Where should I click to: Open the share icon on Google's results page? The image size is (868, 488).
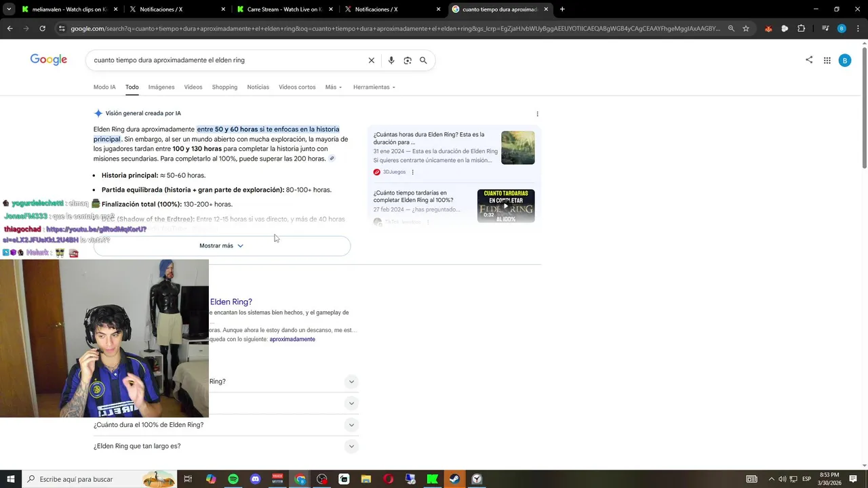[809, 60]
